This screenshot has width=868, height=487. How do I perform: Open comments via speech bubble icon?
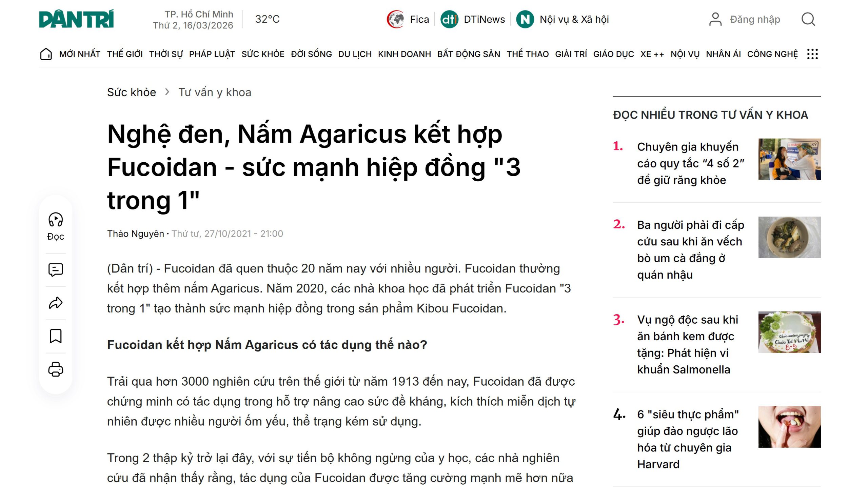(x=56, y=270)
